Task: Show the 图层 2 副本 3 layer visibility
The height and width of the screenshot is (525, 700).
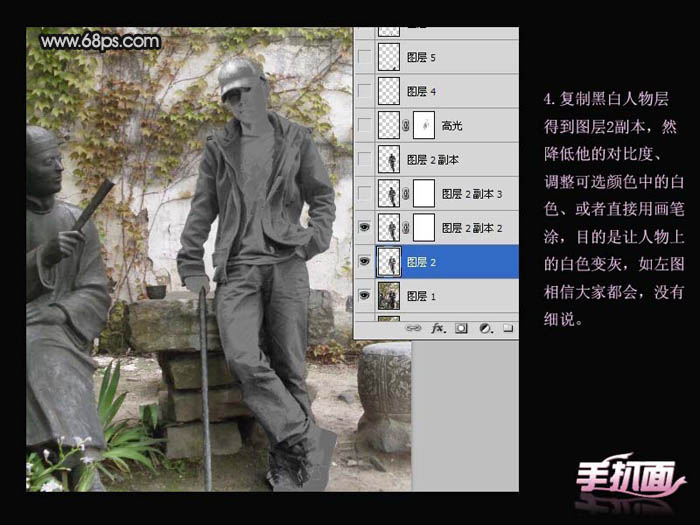Action: pyautogui.click(x=364, y=193)
